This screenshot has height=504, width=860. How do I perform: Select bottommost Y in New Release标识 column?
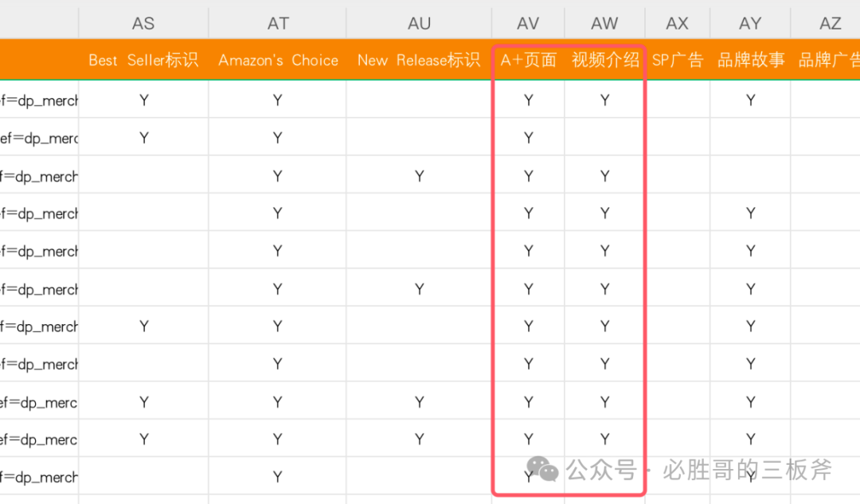tap(419, 440)
